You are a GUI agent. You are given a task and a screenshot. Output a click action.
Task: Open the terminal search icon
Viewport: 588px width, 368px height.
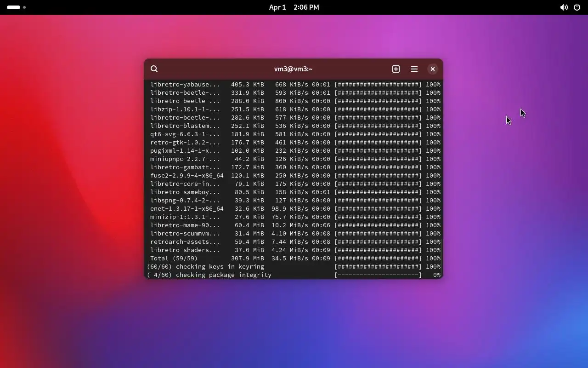point(154,69)
